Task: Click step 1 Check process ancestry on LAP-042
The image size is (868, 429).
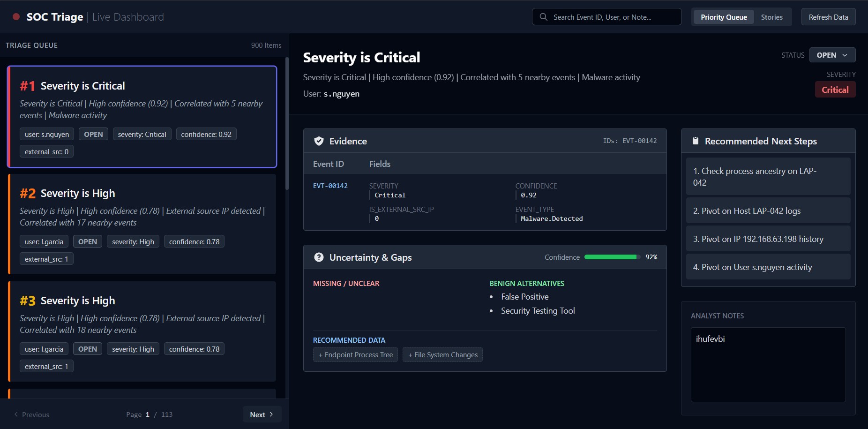Action: tap(768, 177)
